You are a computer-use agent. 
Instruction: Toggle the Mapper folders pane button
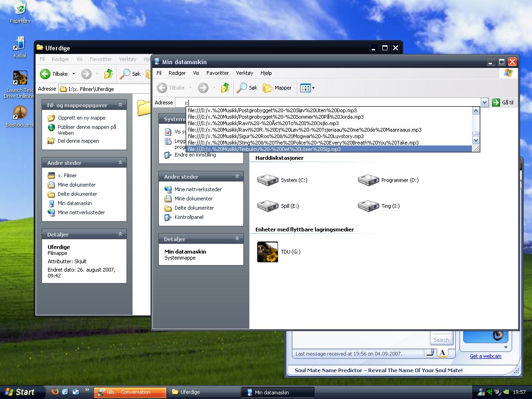pyautogui.click(x=277, y=88)
